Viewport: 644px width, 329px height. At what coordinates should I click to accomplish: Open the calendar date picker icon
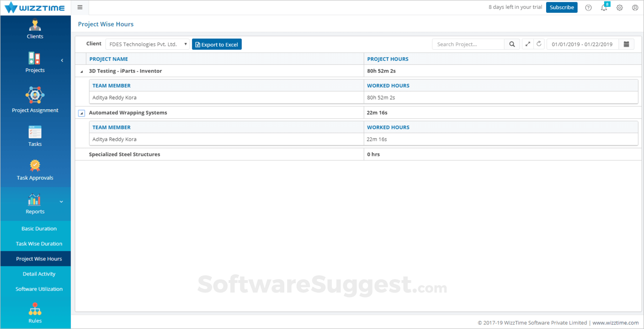click(x=627, y=44)
